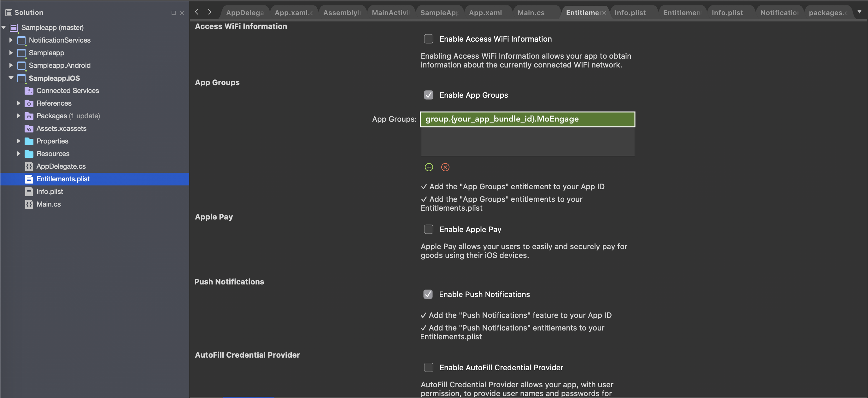
Task: Navigate back with the left arrow
Action: click(x=197, y=12)
